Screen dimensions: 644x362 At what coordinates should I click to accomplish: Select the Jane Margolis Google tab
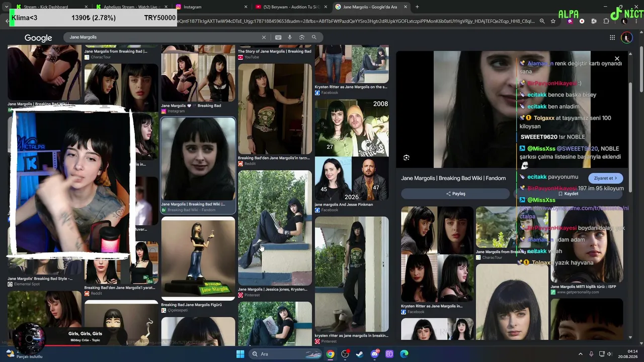click(x=371, y=7)
